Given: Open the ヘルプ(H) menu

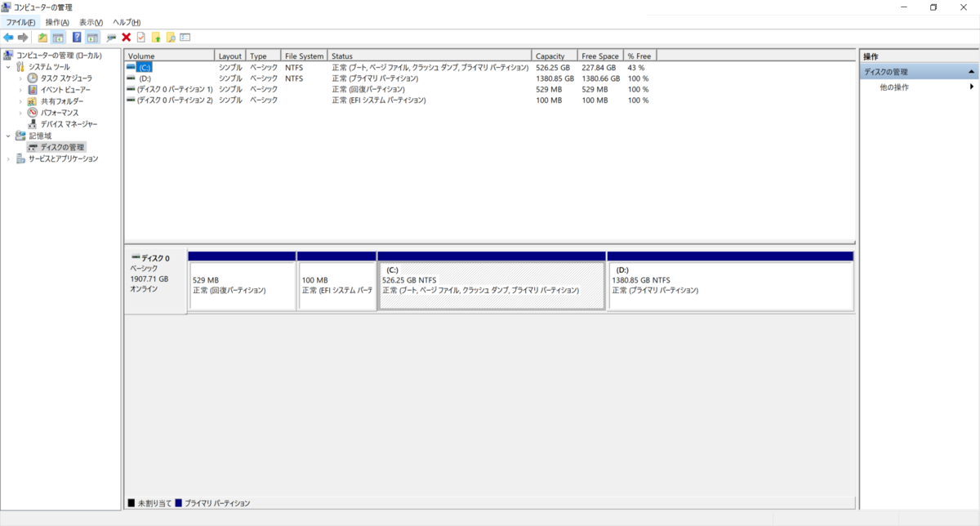Looking at the screenshot, I should pos(127,22).
